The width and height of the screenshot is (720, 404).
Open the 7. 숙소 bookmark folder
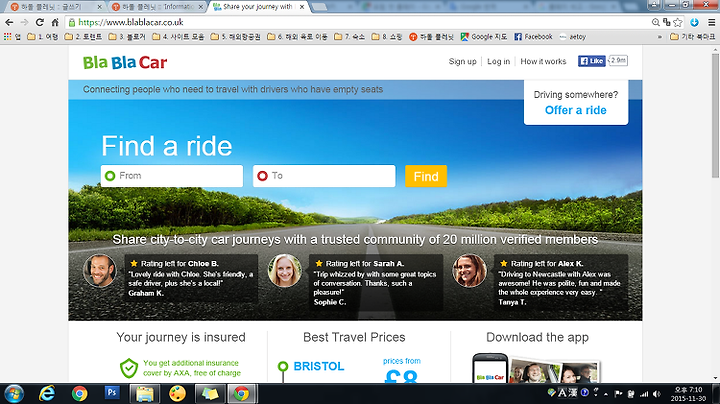349,37
